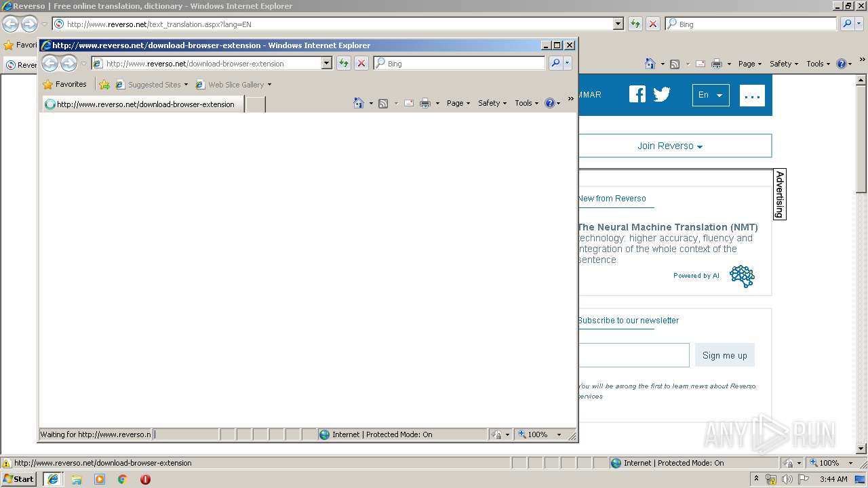Click Sign me up button

click(x=725, y=355)
